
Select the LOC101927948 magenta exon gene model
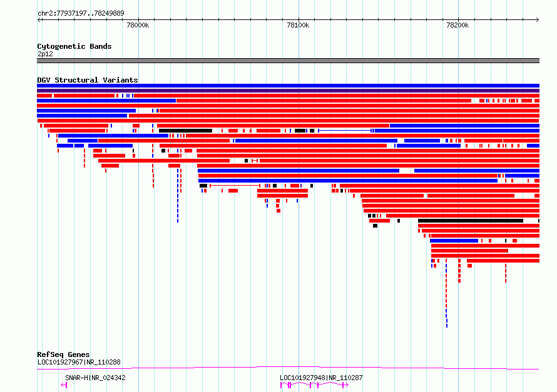tap(314, 385)
